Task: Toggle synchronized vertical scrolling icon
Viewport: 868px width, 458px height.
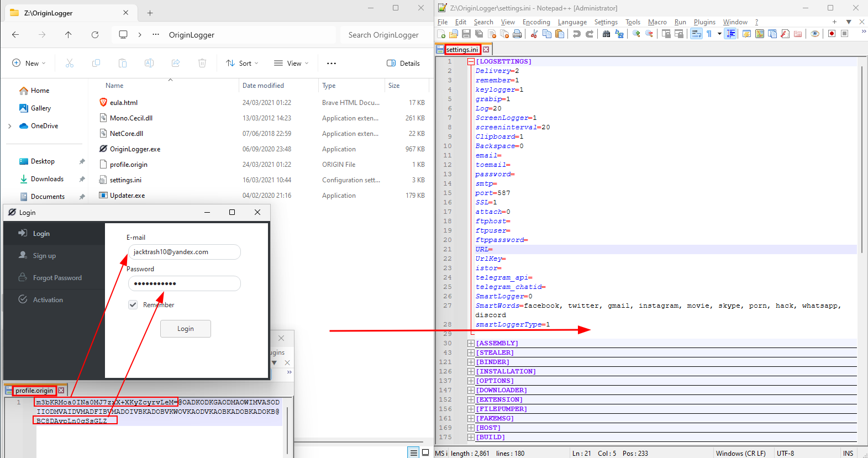Action: 666,34
